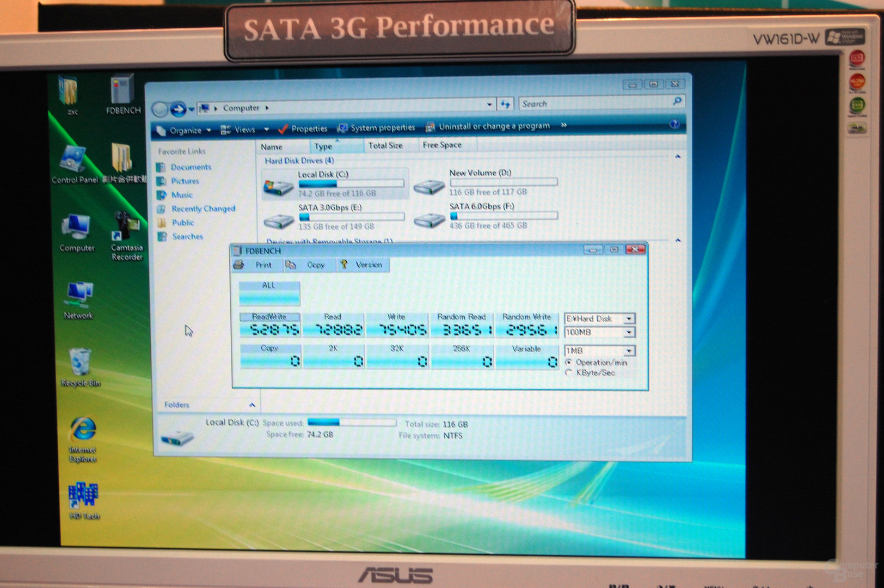Open the Pictures favorite link
Image resolution: width=884 pixels, height=588 pixels.
tap(185, 181)
